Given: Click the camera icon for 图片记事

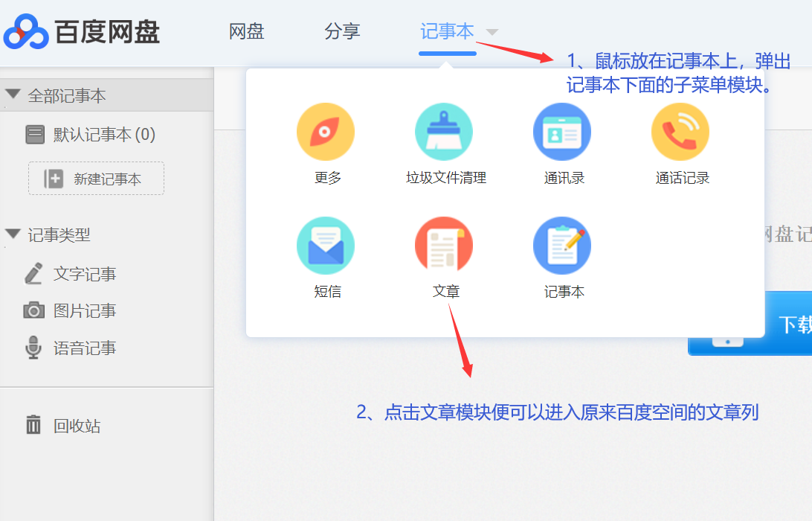Looking at the screenshot, I should [33, 310].
